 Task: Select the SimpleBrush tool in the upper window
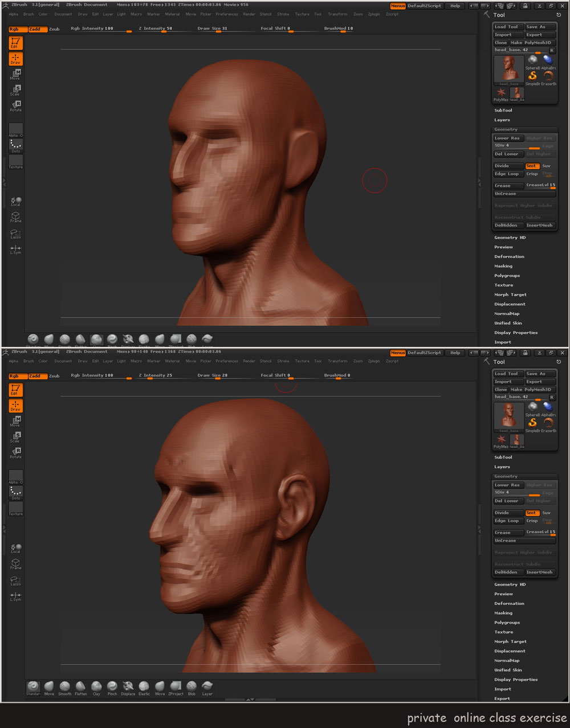(532, 76)
